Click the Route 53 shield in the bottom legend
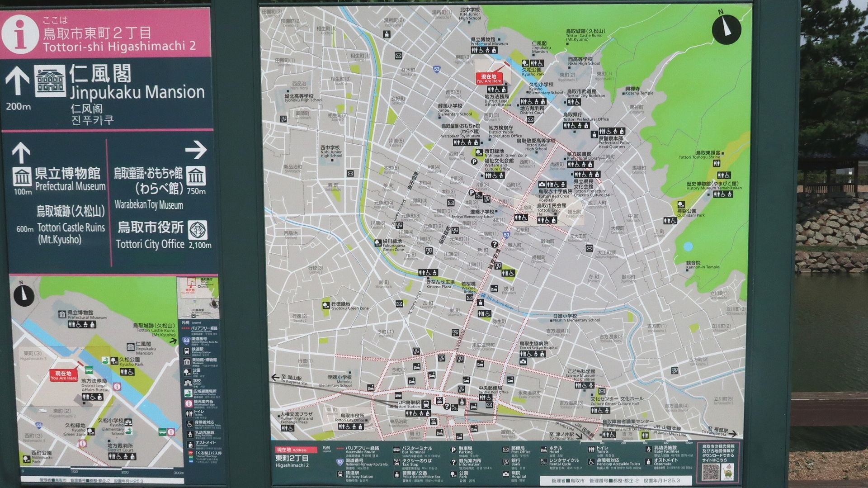The height and width of the screenshot is (488, 868). 340,462
